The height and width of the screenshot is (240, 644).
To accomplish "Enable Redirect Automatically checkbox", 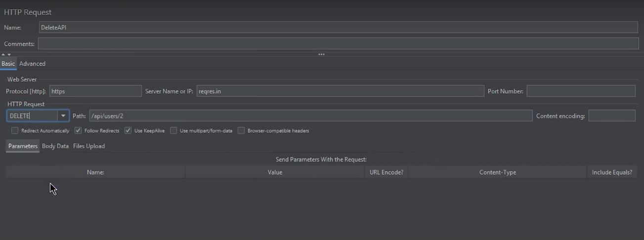I will (15, 131).
